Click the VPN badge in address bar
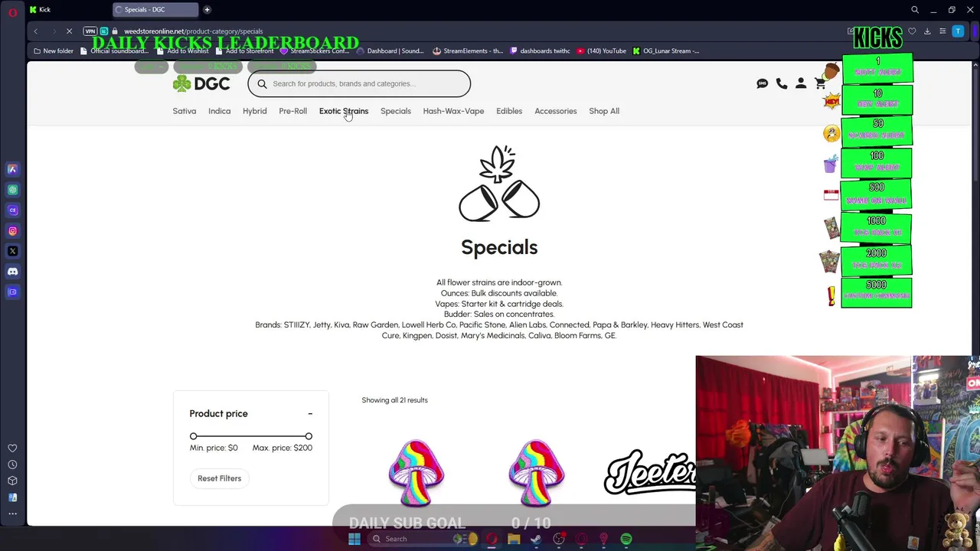The width and height of the screenshot is (980, 551). (x=90, y=31)
